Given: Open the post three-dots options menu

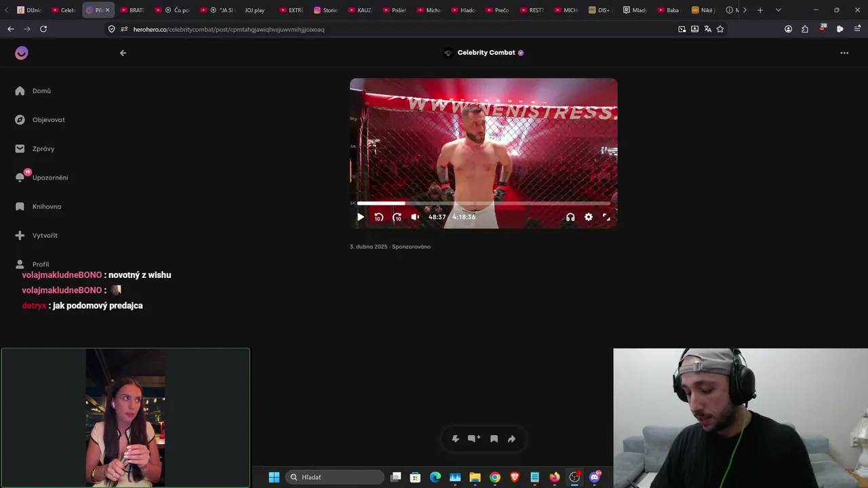Looking at the screenshot, I should point(844,53).
